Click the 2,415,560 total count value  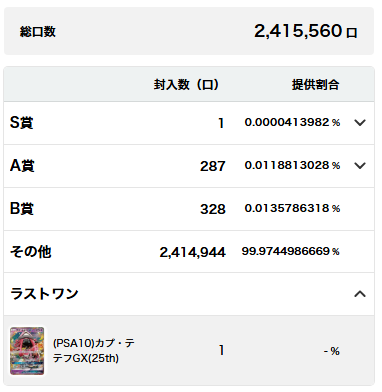[x=298, y=31]
